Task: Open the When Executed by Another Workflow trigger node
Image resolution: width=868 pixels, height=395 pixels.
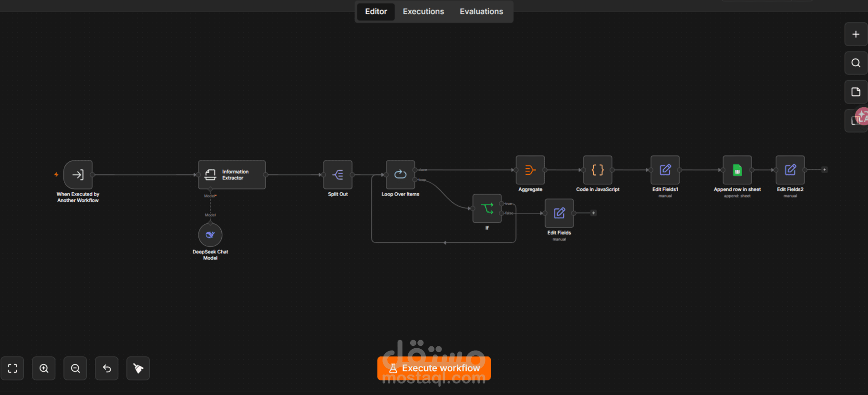Action: 78,175
